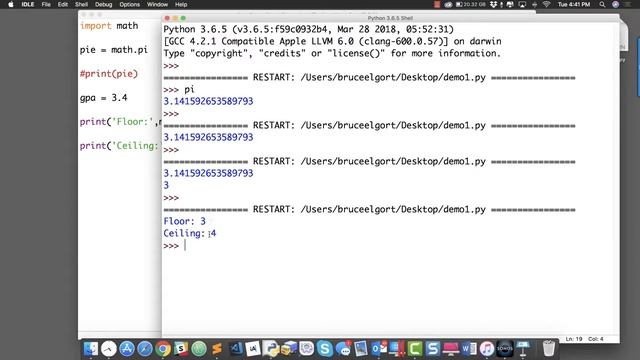Viewport: 640px width, 360px height.
Task: Launch Google Chrome from the dock
Action: click(163, 349)
